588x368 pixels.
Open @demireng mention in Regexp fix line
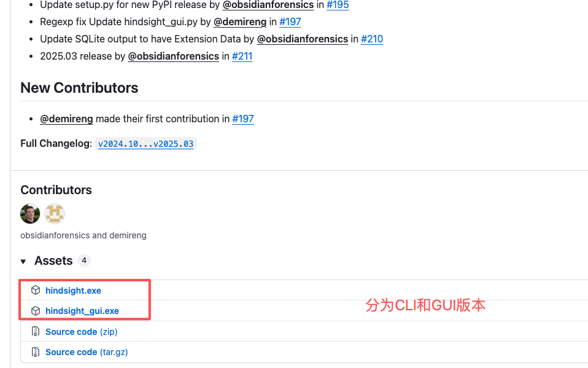[x=240, y=22]
